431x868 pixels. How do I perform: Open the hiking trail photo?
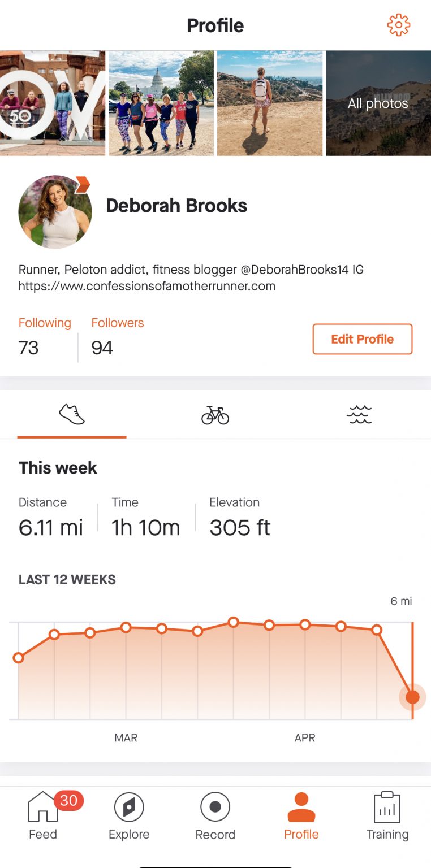[x=270, y=102]
